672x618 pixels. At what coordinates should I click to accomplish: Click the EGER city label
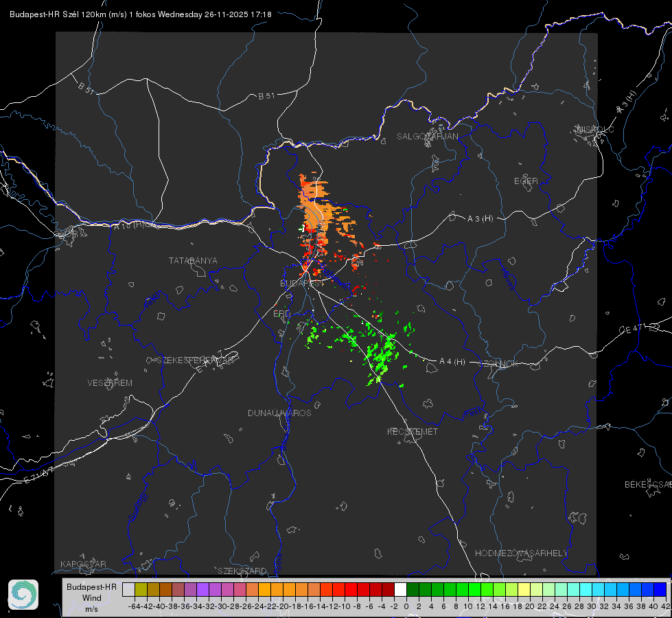coord(526,181)
